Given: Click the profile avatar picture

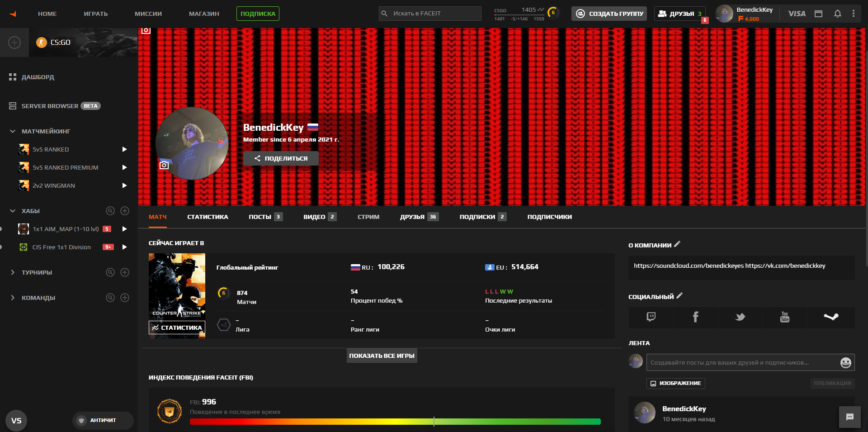Looking at the screenshot, I should (192, 143).
